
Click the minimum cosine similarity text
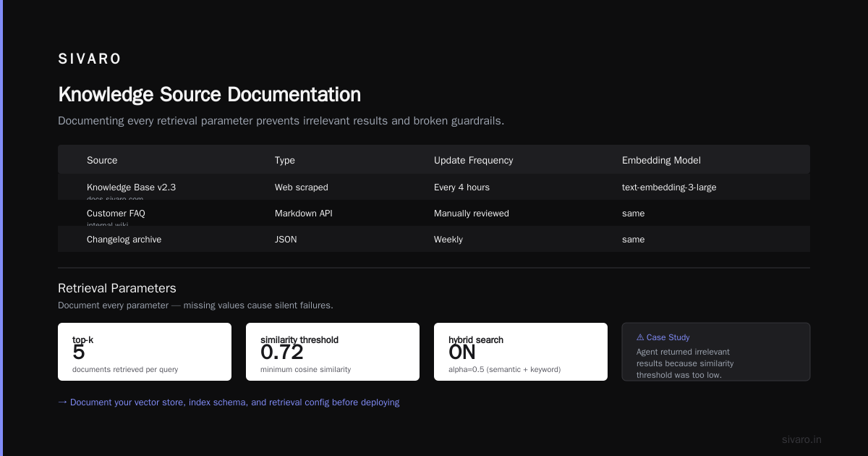point(305,369)
